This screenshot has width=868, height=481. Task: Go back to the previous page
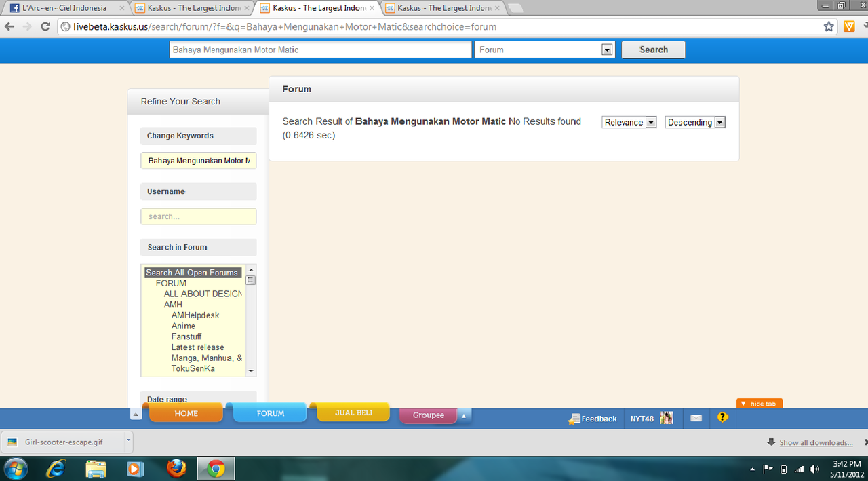click(9, 26)
